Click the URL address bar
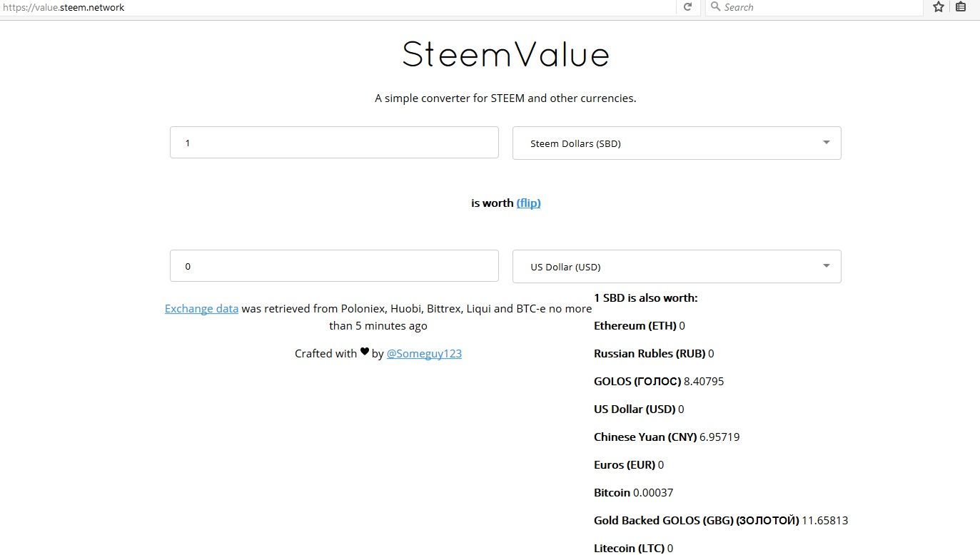980x555 pixels. click(x=338, y=7)
